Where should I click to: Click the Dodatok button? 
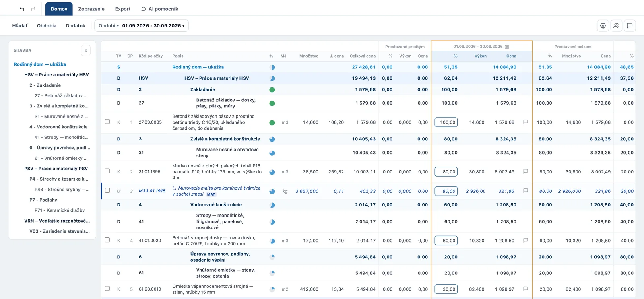tap(76, 25)
